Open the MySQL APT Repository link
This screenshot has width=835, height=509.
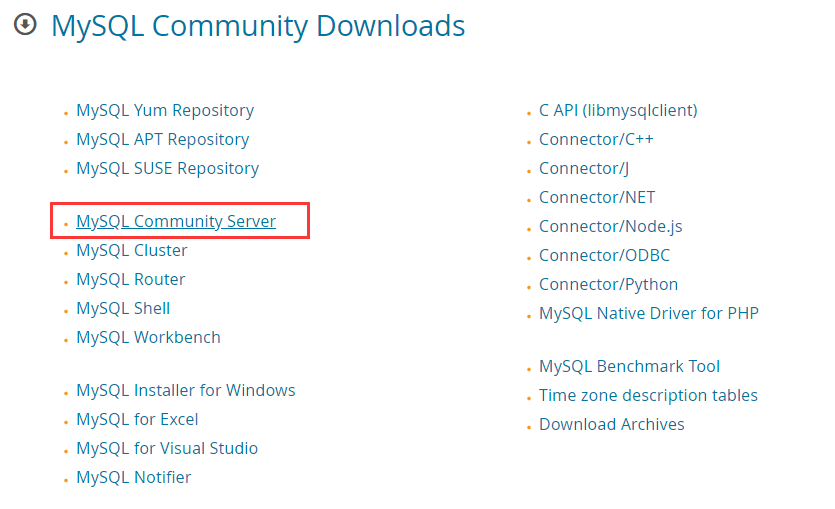coord(162,139)
